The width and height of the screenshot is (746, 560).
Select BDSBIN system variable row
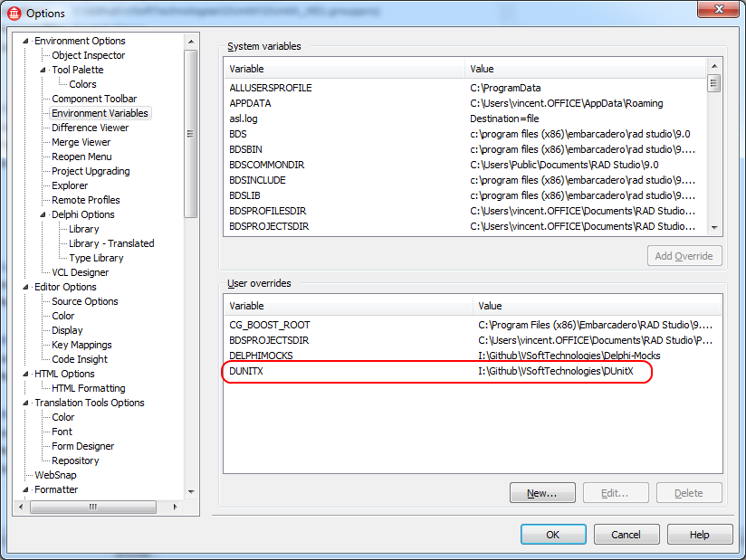click(464, 149)
